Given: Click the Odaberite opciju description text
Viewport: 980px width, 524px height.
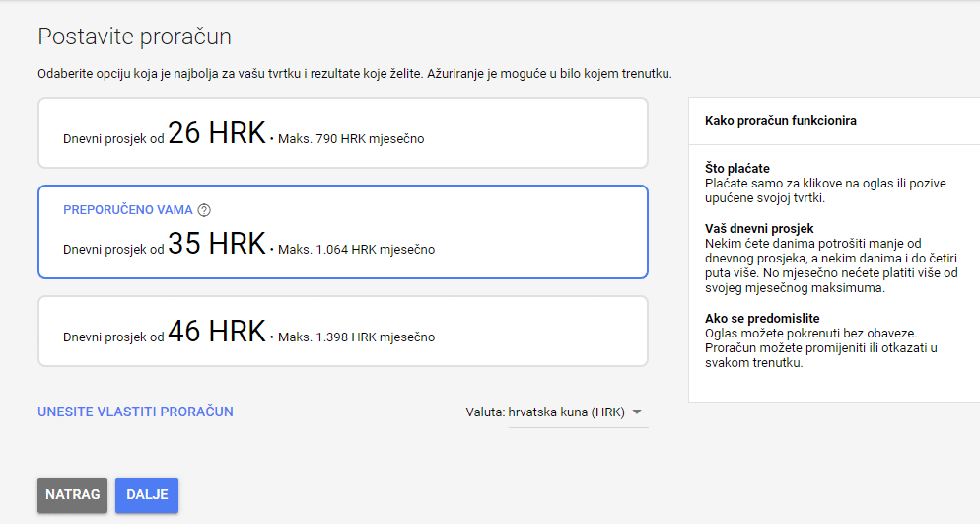Looking at the screenshot, I should coord(355,74).
